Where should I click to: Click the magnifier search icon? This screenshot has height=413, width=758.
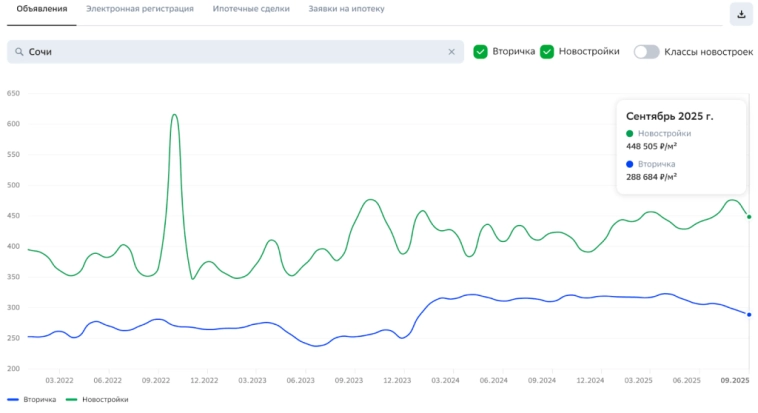[x=18, y=52]
